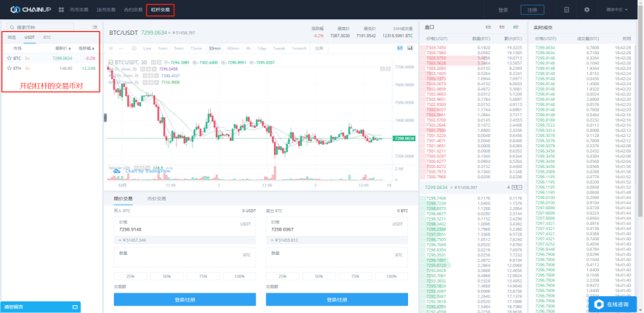The height and width of the screenshot is (313, 644).
Task: Select the 1month chart interval
Action: point(299,48)
